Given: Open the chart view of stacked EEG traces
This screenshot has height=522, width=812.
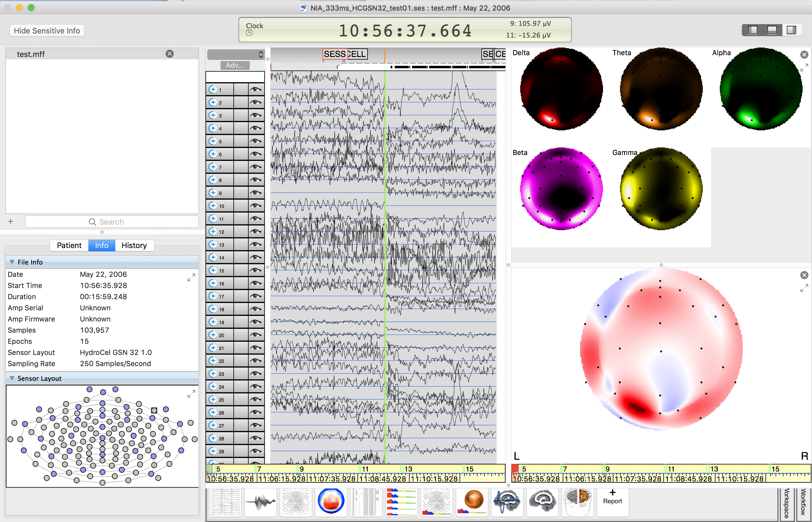Looking at the screenshot, I should click(225, 502).
